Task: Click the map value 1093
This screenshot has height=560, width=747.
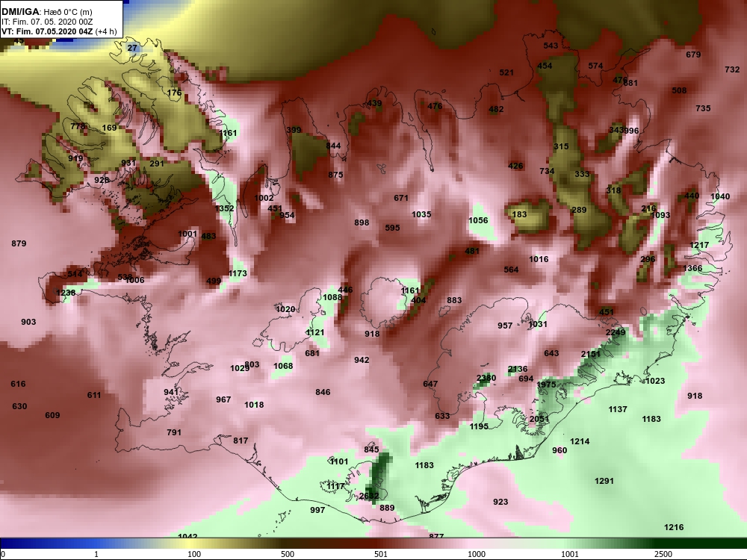Action: coord(660,215)
